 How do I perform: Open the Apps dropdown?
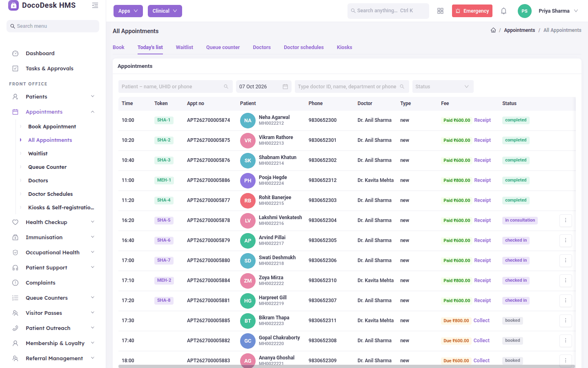coord(128,11)
